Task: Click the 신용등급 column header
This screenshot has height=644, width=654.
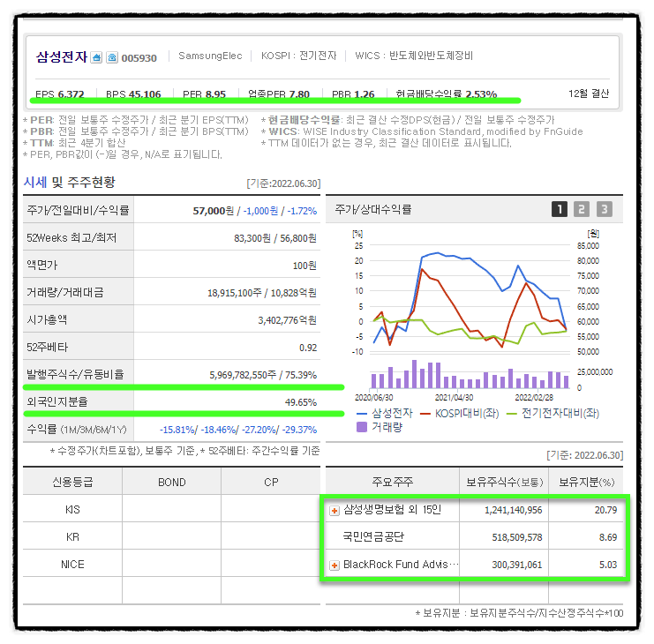Action: (x=72, y=483)
